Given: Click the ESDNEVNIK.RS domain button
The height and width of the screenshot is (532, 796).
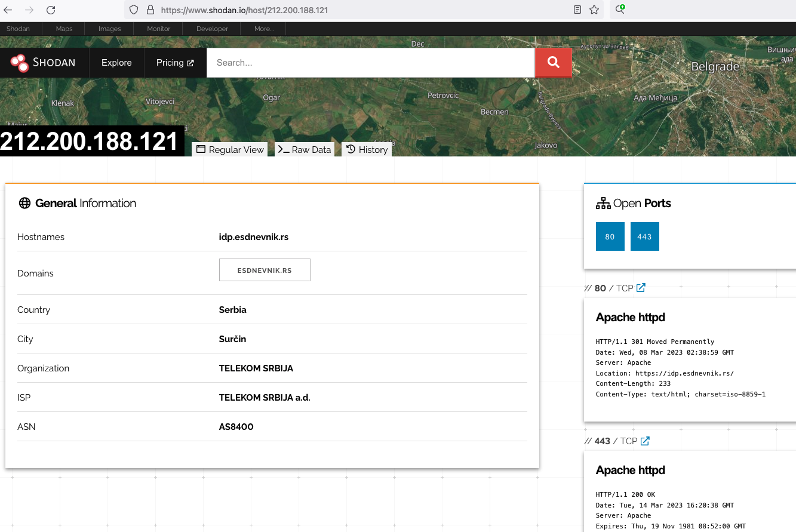Looking at the screenshot, I should pos(265,270).
